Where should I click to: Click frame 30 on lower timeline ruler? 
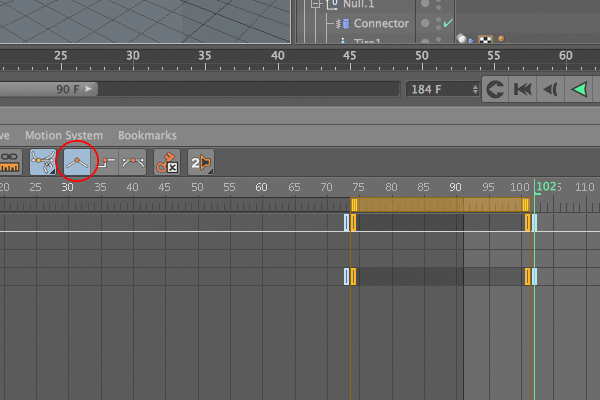pyautogui.click(x=67, y=187)
